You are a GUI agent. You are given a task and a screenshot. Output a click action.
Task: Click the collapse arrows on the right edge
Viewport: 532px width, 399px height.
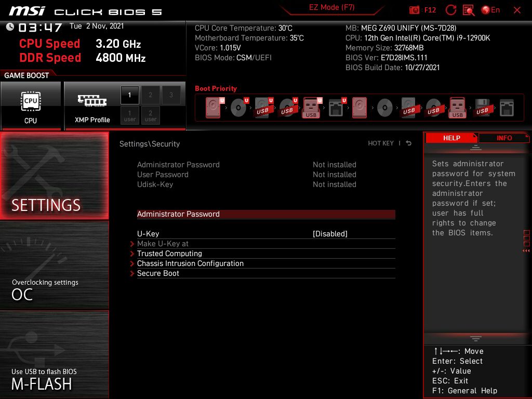[x=526, y=251]
